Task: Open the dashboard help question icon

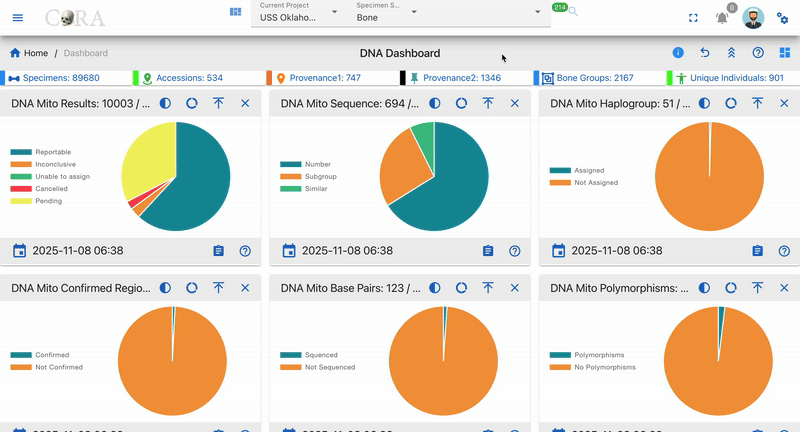Action: tap(758, 53)
